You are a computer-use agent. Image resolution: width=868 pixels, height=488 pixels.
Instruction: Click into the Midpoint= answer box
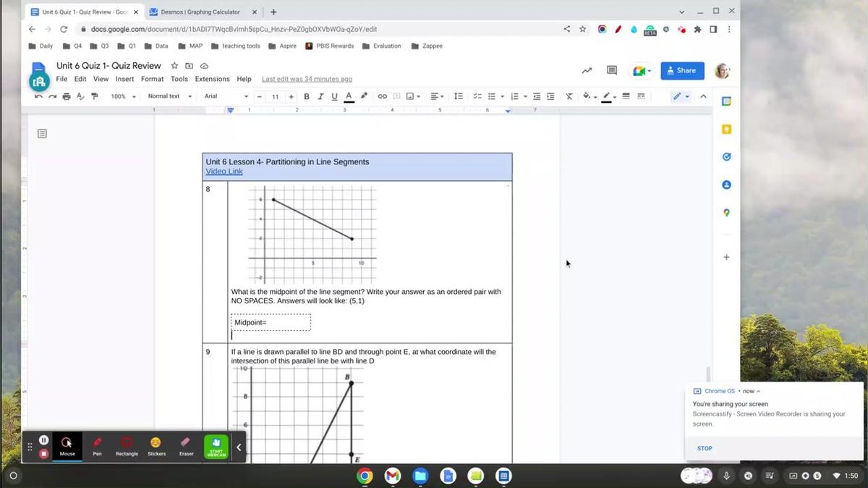[271, 322]
